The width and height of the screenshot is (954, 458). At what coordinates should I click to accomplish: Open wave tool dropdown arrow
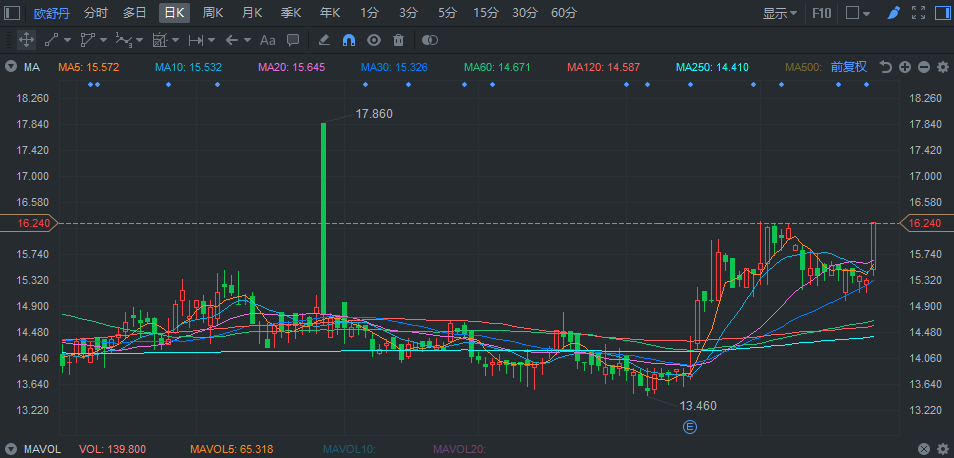[x=140, y=40]
